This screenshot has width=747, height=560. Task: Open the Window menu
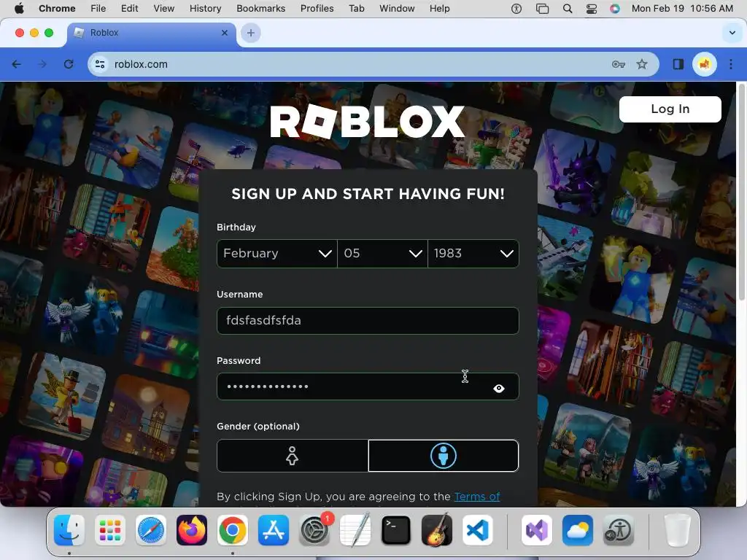pyautogui.click(x=397, y=8)
